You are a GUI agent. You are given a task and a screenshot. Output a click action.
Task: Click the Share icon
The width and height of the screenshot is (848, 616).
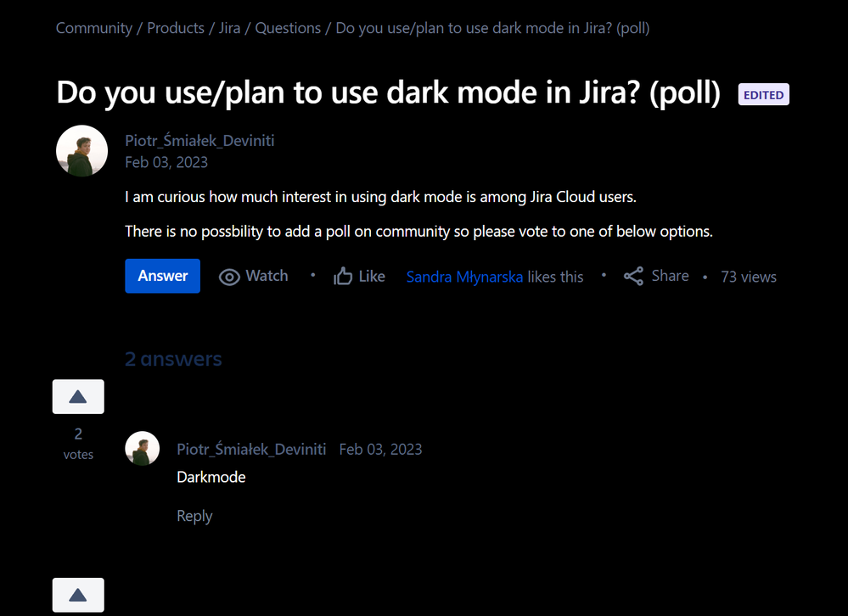(633, 276)
